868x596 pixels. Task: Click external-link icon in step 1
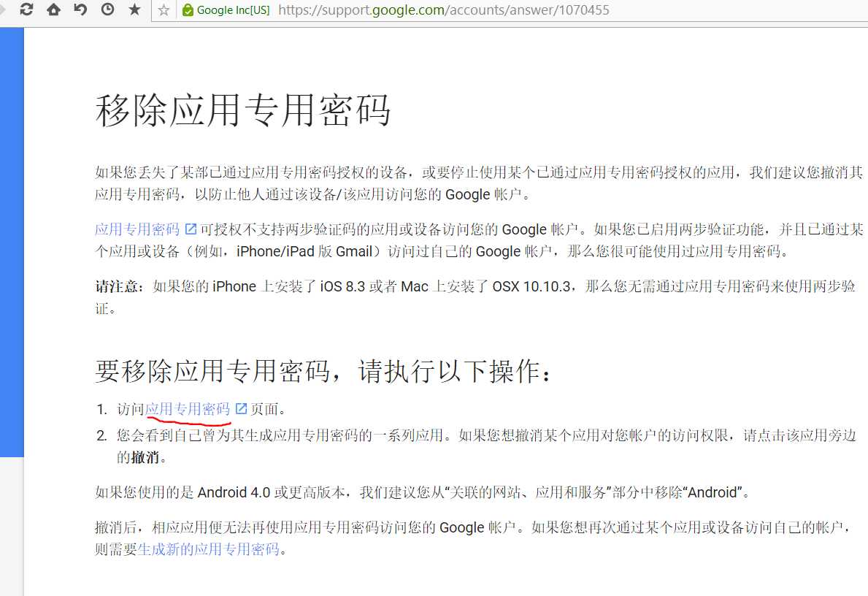click(x=241, y=408)
